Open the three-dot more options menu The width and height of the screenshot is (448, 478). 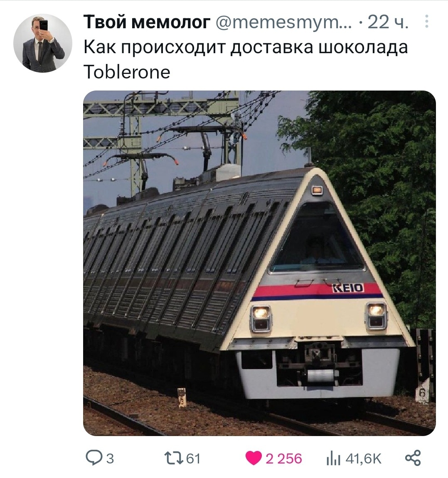[x=427, y=21]
